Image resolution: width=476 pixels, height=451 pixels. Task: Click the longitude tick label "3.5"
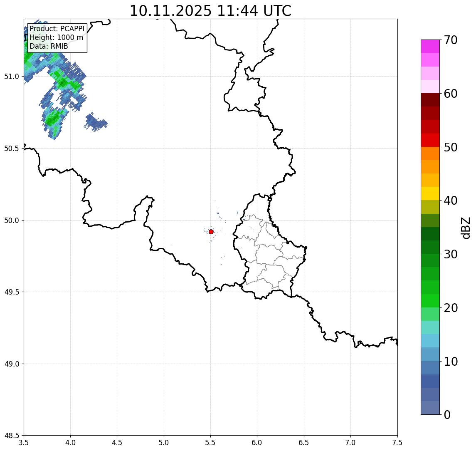pyautogui.click(x=24, y=443)
